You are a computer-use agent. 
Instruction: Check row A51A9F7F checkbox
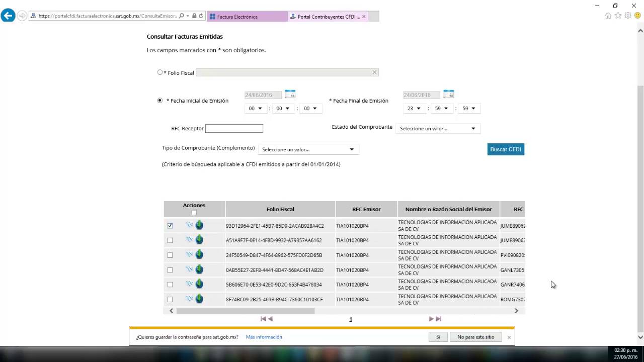[x=170, y=240]
